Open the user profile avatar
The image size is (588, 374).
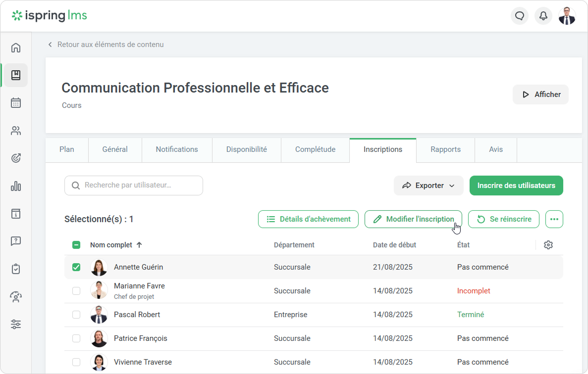click(x=567, y=16)
